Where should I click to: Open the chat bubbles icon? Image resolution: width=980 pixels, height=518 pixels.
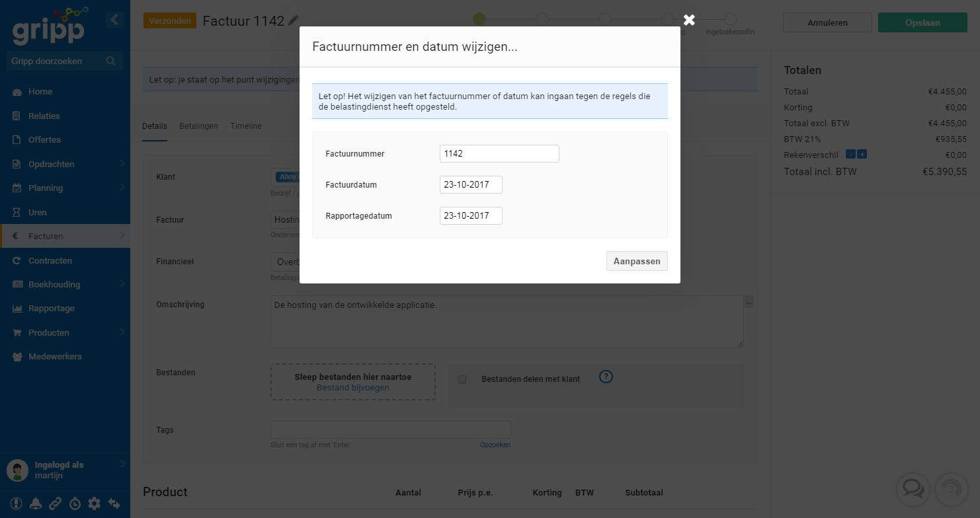click(913, 489)
